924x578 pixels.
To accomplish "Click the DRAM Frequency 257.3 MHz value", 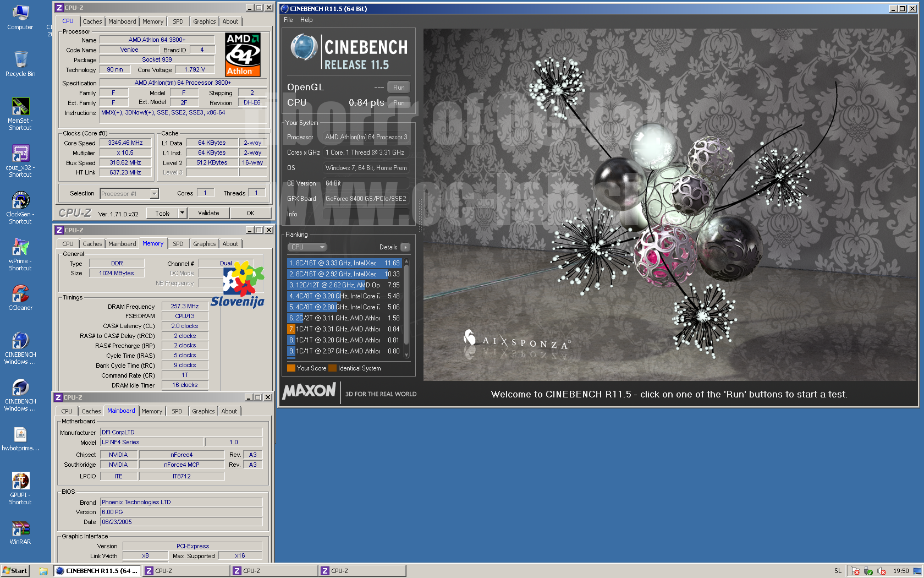I will point(185,306).
